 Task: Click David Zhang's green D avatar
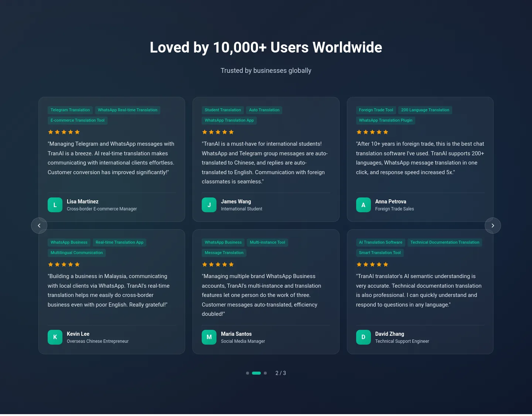(364, 337)
